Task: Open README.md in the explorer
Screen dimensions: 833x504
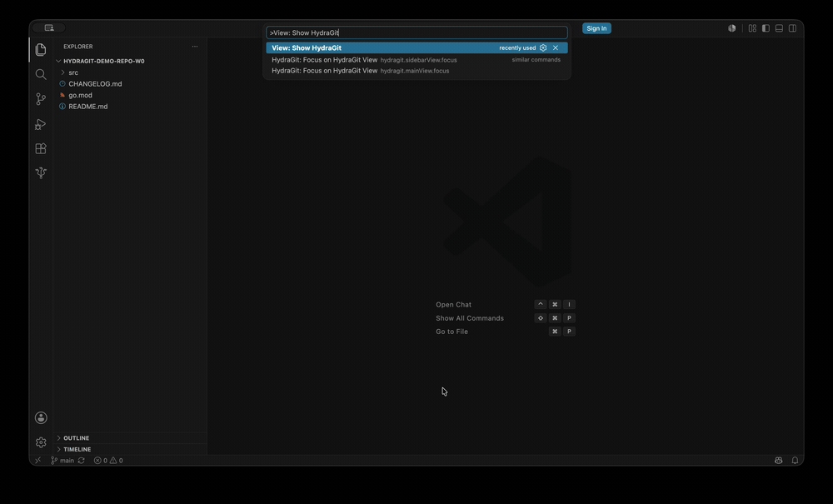Action: [87, 107]
